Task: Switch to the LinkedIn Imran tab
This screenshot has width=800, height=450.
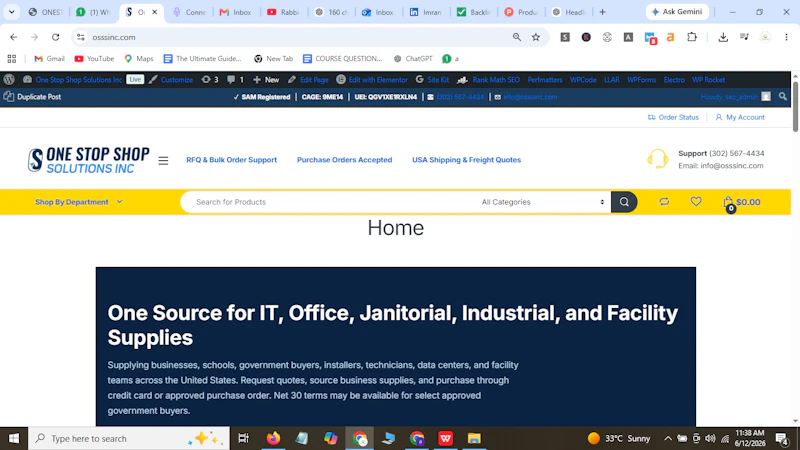Action: 426,12
